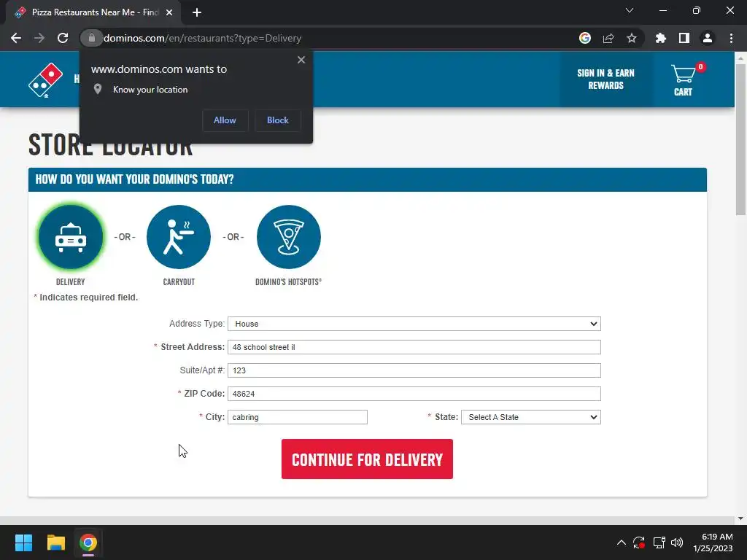
Task: Click the 'Know your location' text
Action: click(150, 90)
